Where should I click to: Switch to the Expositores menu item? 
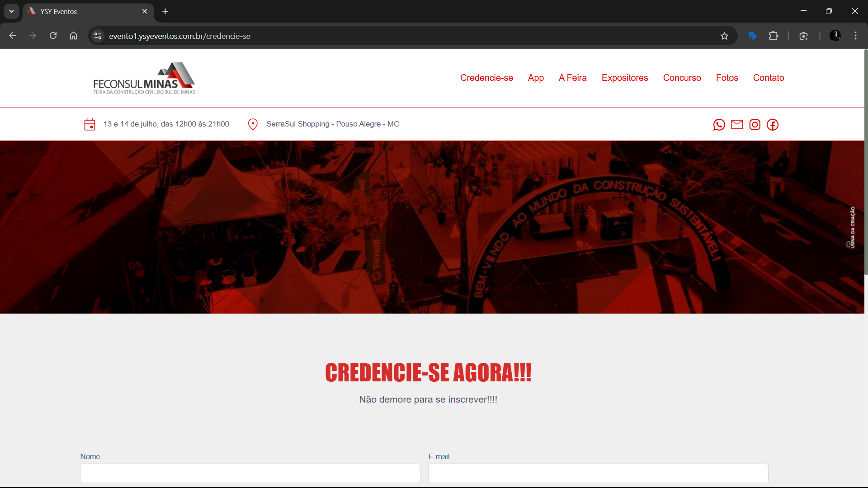(625, 78)
